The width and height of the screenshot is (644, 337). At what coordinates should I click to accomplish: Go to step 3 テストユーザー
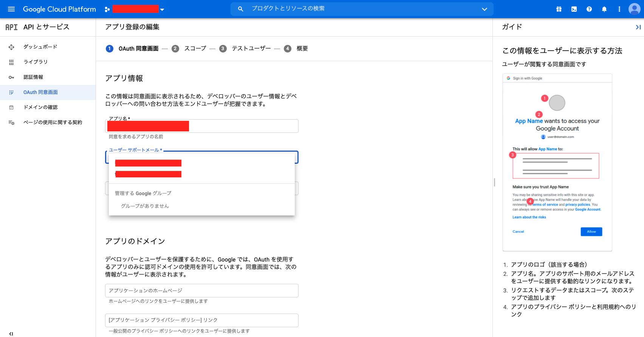pyautogui.click(x=245, y=48)
